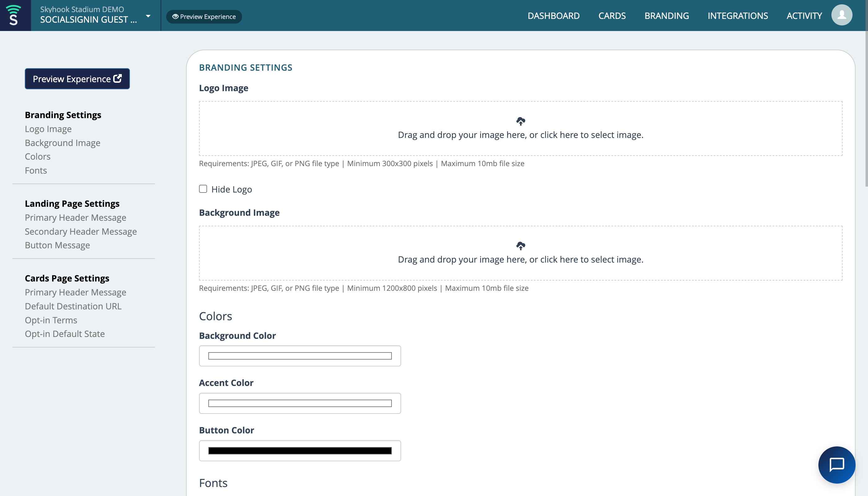Click the upload cloud icon for Background Image

click(x=520, y=245)
